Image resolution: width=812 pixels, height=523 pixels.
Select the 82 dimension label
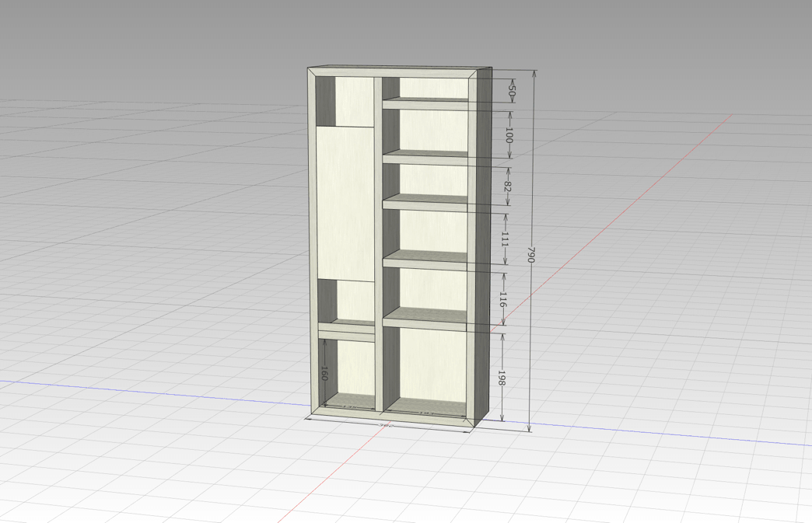(507, 187)
